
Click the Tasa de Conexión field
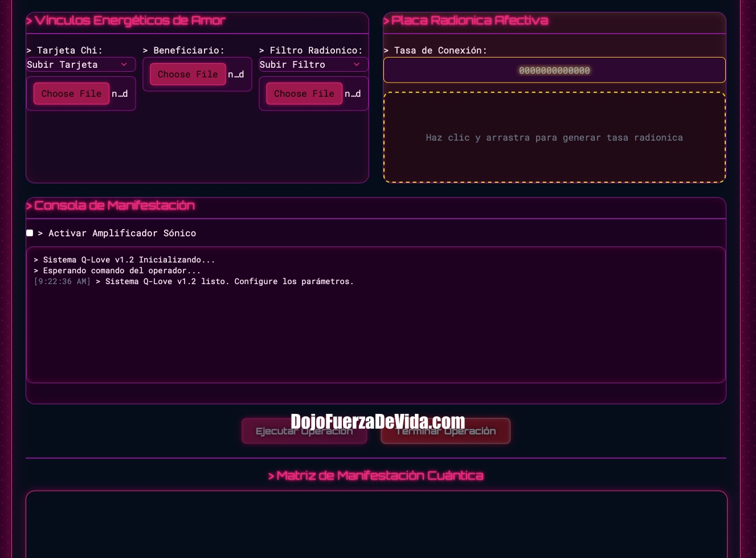[554, 70]
